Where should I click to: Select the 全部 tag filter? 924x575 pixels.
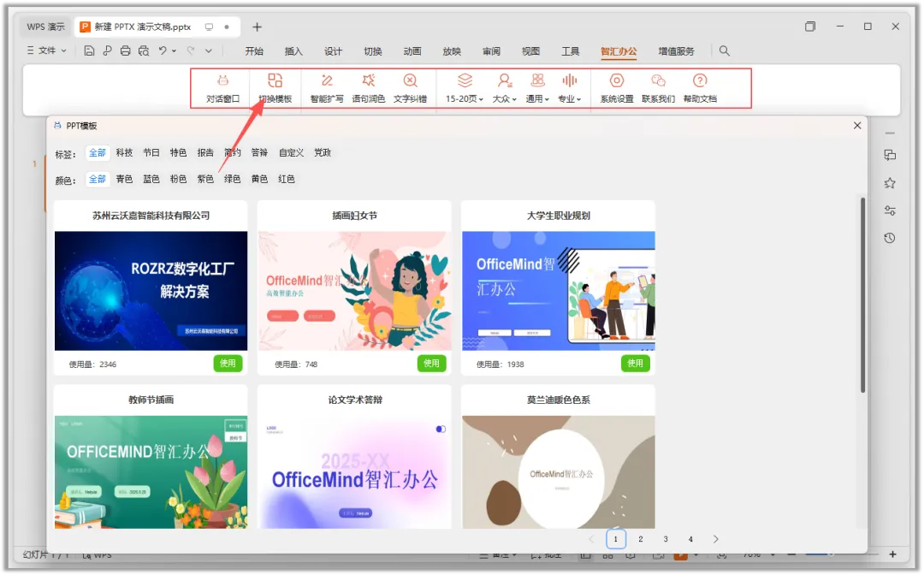[x=98, y=153]
